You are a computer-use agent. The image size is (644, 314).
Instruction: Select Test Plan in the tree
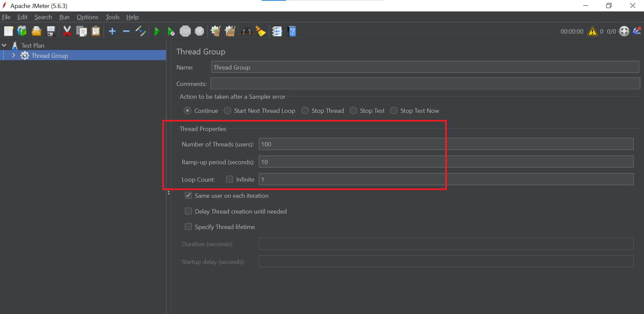33,45
